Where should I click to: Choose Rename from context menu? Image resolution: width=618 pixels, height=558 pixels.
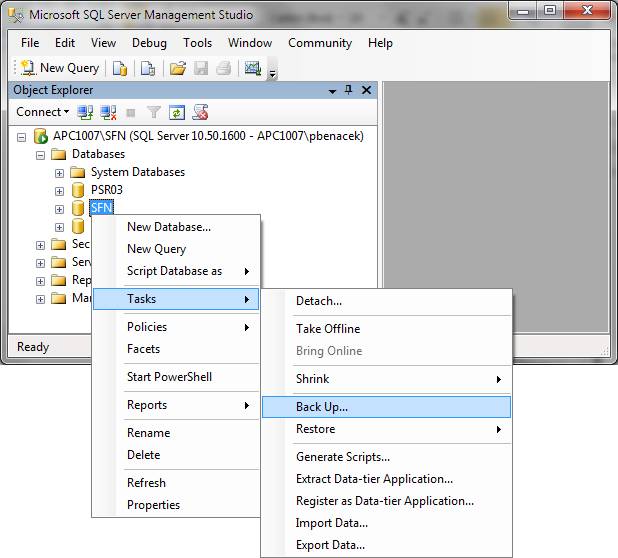pyautogui.click(x=176, y=433)
